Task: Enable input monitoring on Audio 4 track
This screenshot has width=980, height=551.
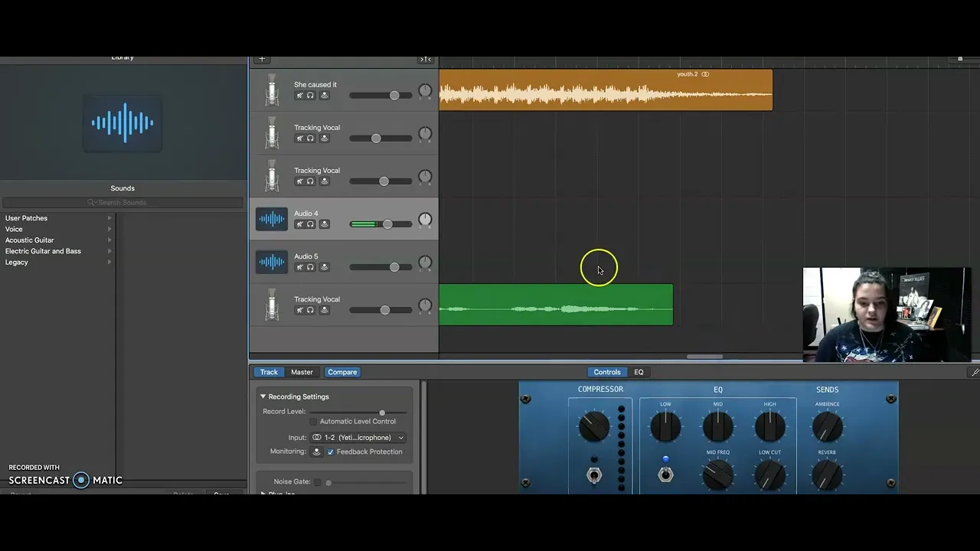Action: click(x=325, y=224)
